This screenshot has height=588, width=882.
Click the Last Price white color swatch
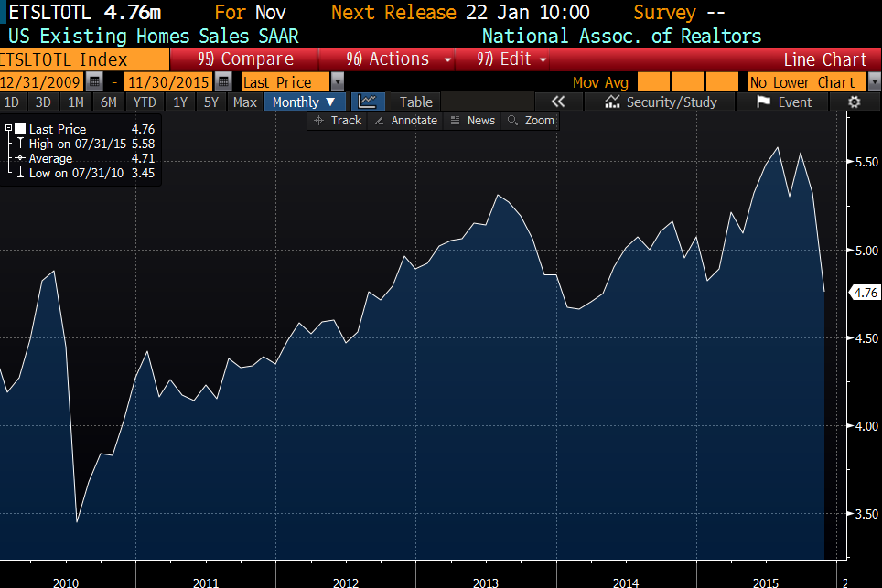pos(20,129)
